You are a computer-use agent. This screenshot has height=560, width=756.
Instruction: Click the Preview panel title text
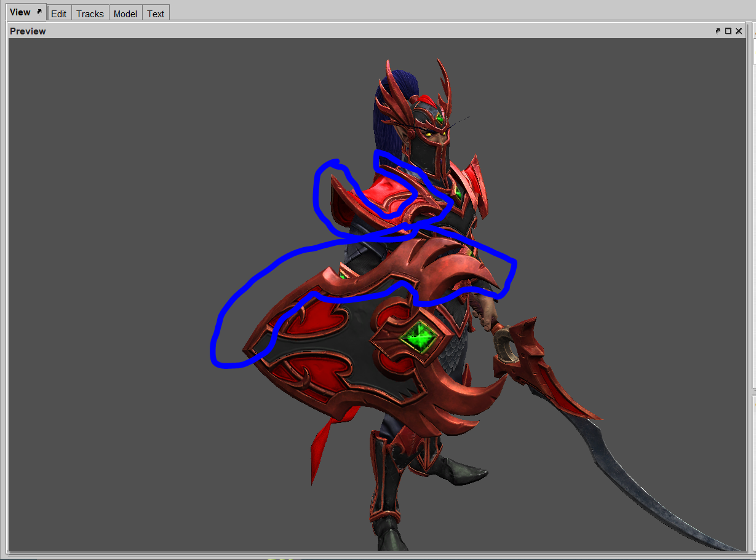click(28, 31)
